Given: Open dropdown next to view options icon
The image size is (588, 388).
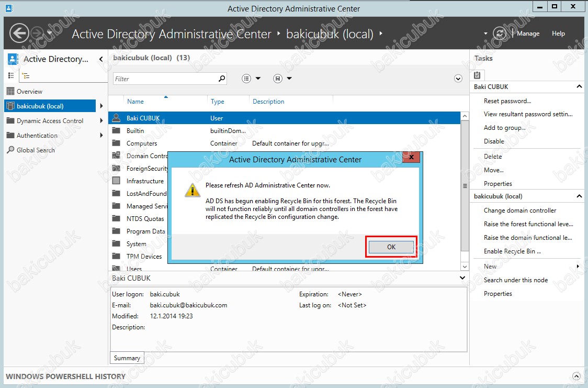Looking at the screenshot, I should tap(258, 79).
